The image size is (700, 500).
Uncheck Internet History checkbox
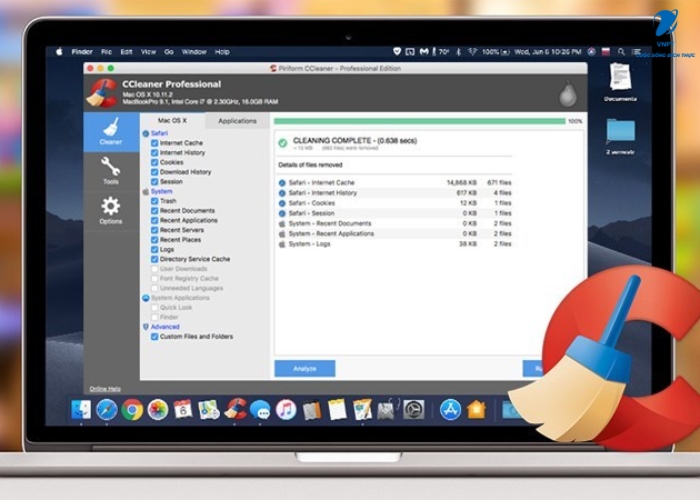(x=154, y=153)
